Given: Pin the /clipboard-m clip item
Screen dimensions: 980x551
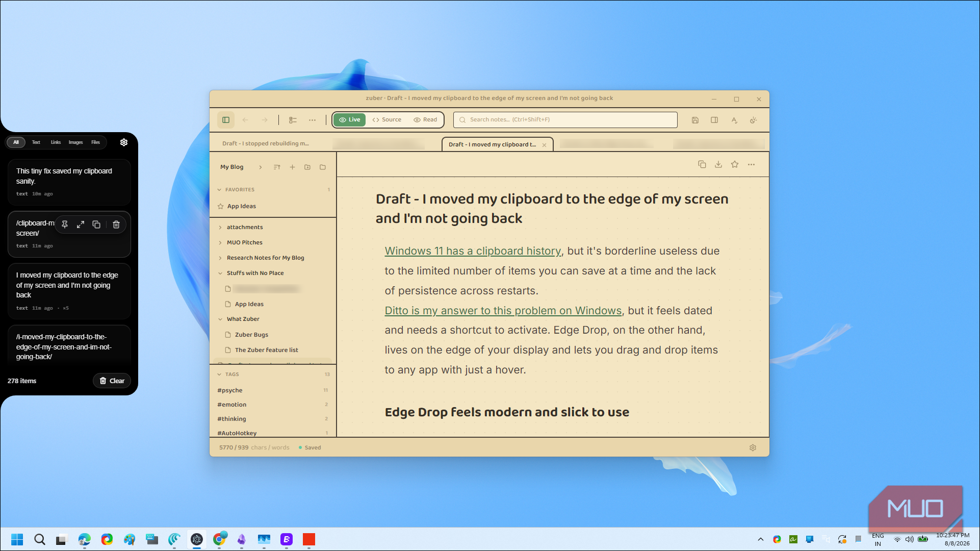Looking at the screenshot, I should tap(65, 224).
